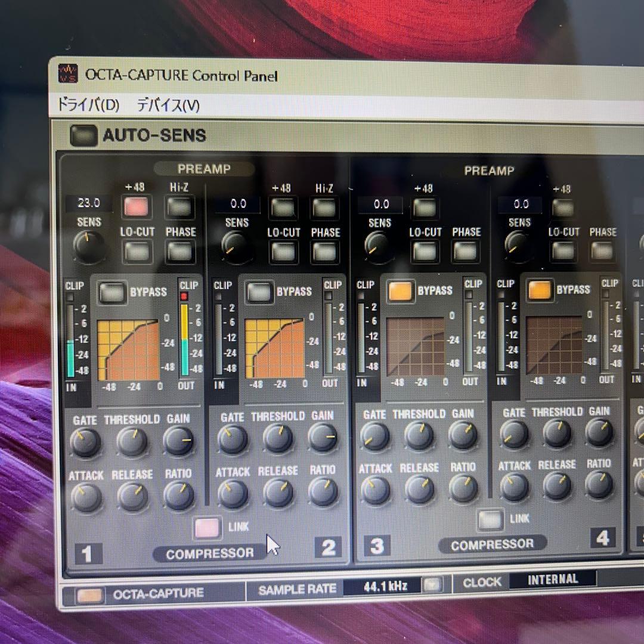The image size is (644, 644).
Task: Toggle phantom power +48 on channel 4
Action: [562, 207]
